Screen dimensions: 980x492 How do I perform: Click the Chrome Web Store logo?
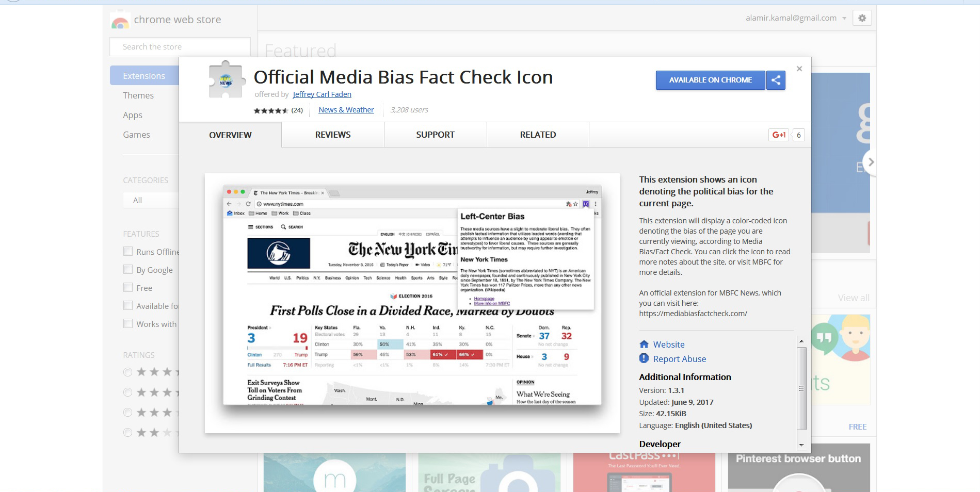[120, 21]
